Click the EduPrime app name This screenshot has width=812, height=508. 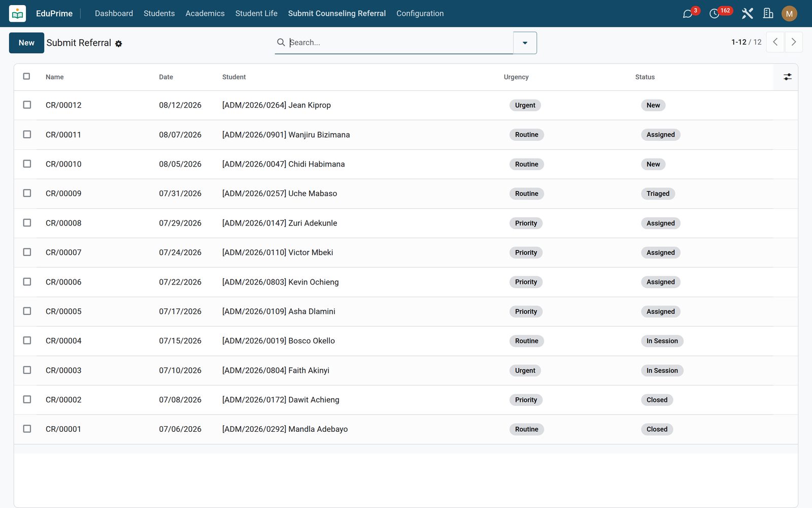(54, 14)
